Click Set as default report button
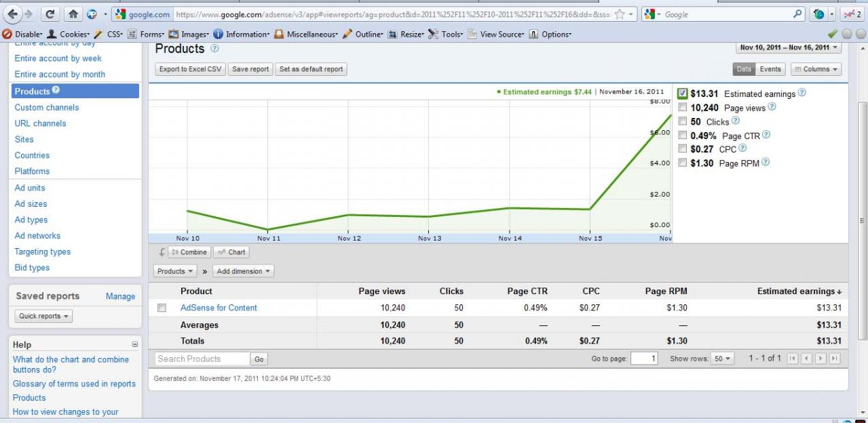Image resolution: width=868 pixels, height=423 pixels. [x=312, y=69]
